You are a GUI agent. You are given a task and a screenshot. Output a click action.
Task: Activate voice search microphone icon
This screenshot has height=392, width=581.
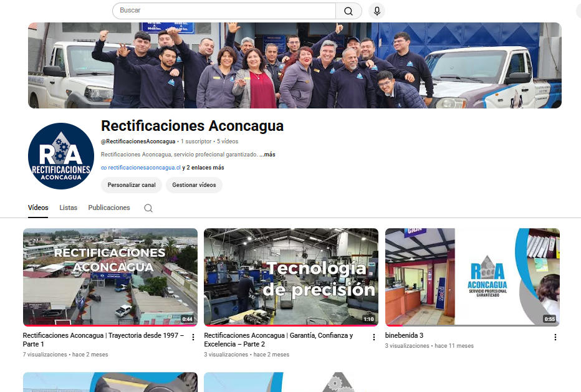click(377, 11)
